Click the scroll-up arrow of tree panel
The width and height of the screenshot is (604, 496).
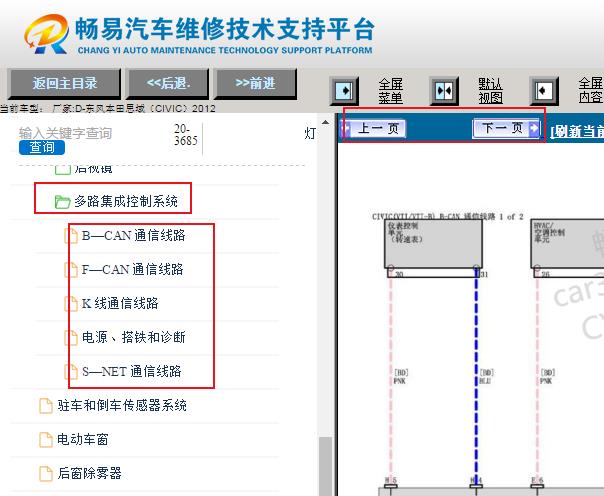tap(325, 122)
